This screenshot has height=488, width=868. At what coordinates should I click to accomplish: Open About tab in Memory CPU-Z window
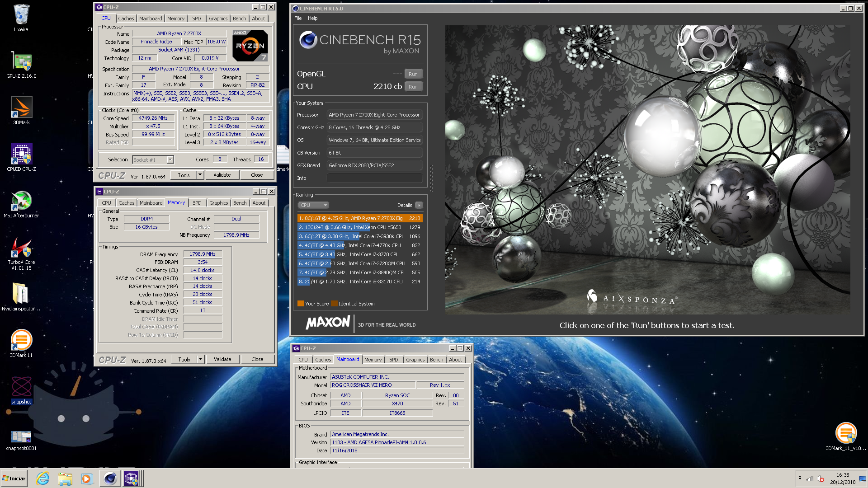[x=259, y=203]
